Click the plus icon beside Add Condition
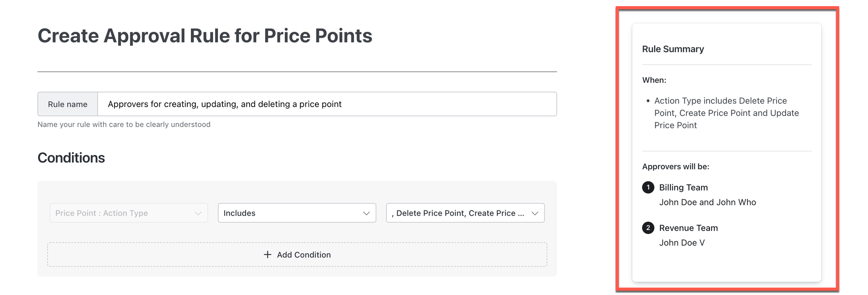Screen dimensions: 868x295 (x=267, y=254)
